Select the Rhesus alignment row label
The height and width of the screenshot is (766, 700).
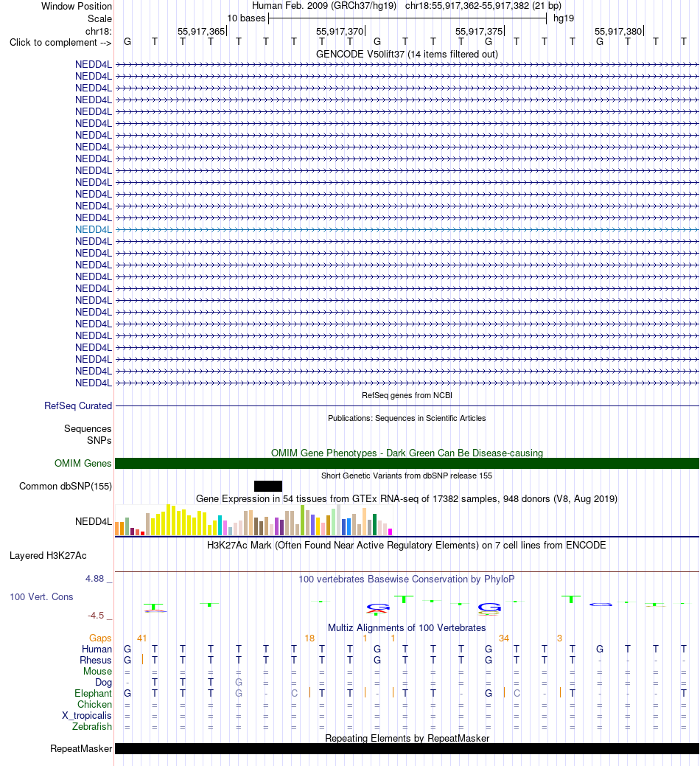96,661
